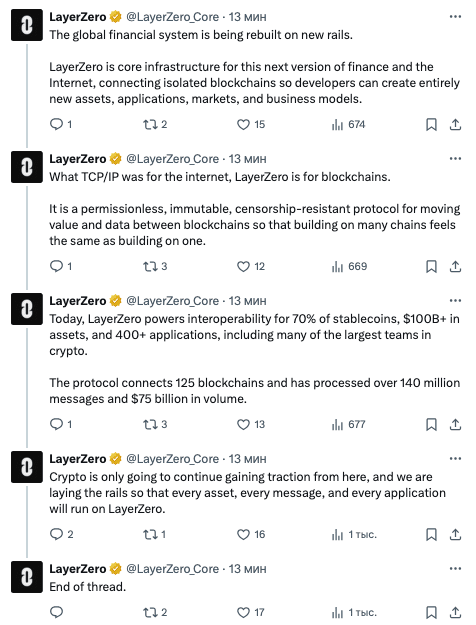Image resolution: width=476 pixels, height=625 pixels.
Task: Share the 'End of thread.' tweet
Action: click(x=455, y=612)
